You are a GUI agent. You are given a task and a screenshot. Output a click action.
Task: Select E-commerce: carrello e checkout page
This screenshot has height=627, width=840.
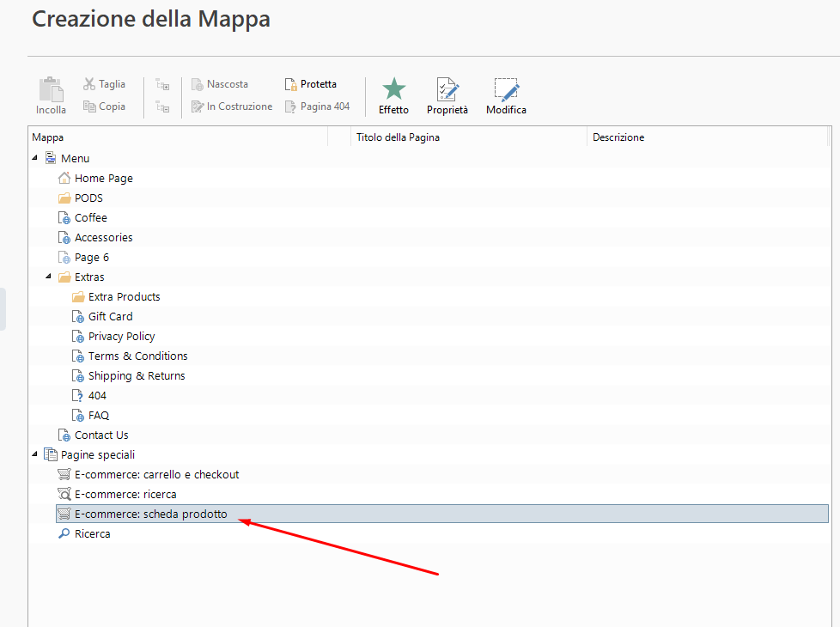[x=156, y=474]
